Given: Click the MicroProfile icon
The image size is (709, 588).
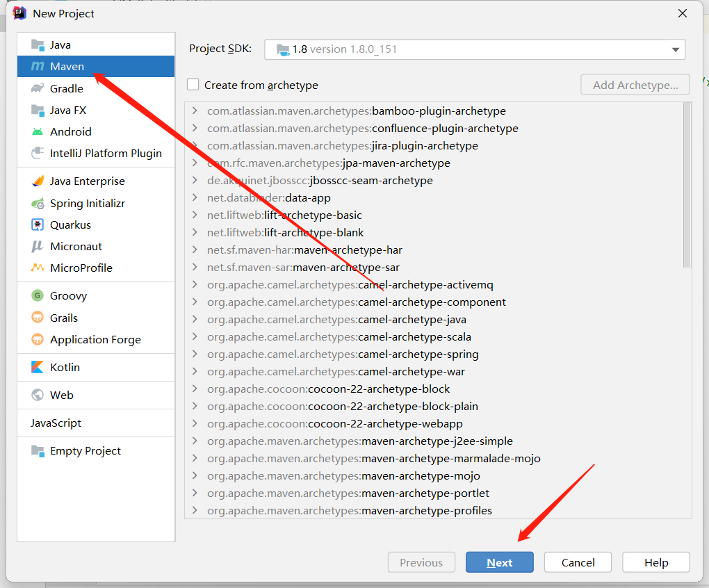Looking at the screenshot, I should pos(38,268).
